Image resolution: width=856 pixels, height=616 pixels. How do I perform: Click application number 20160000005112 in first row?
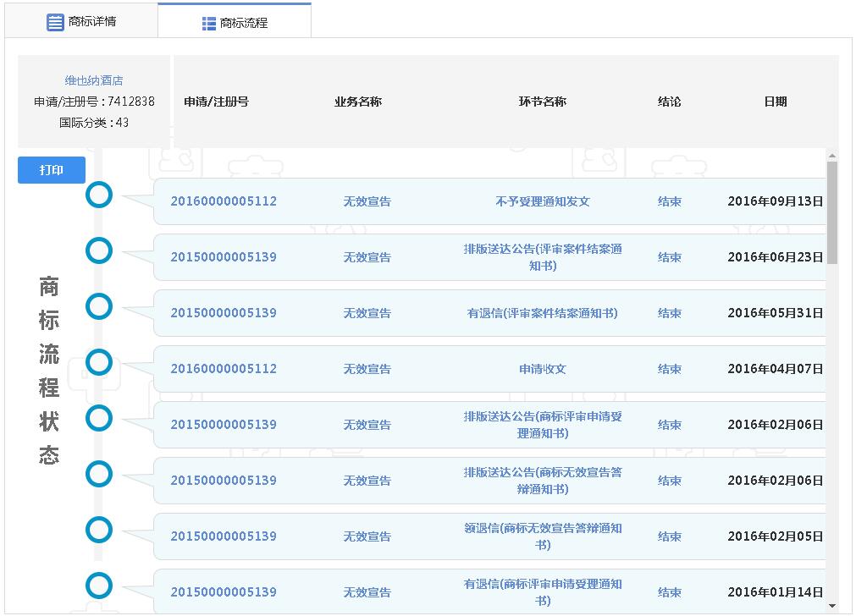[224, 201]
